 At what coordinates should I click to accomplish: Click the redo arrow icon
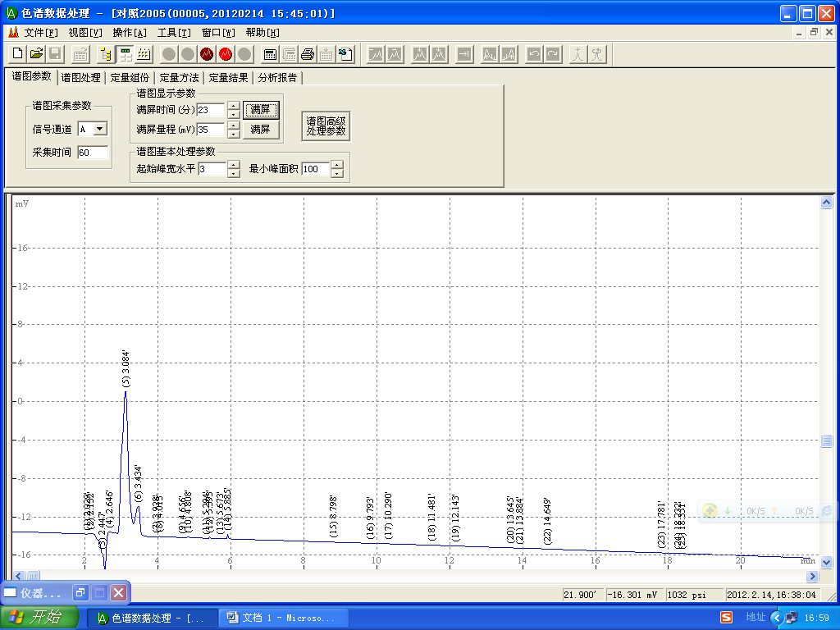pyautogui.click(x=553, y=54)
